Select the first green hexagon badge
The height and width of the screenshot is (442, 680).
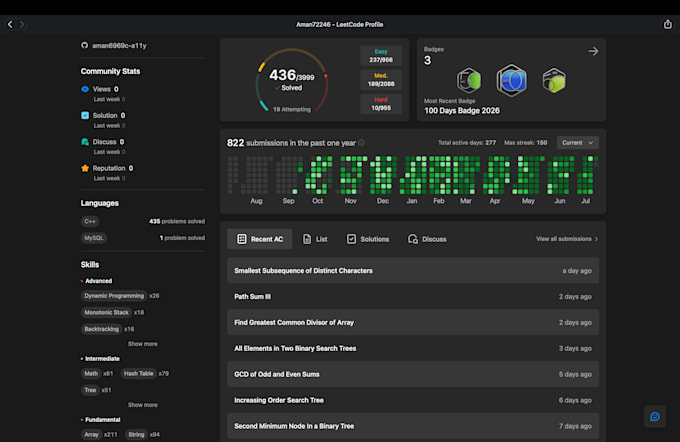tap(469, 80)
